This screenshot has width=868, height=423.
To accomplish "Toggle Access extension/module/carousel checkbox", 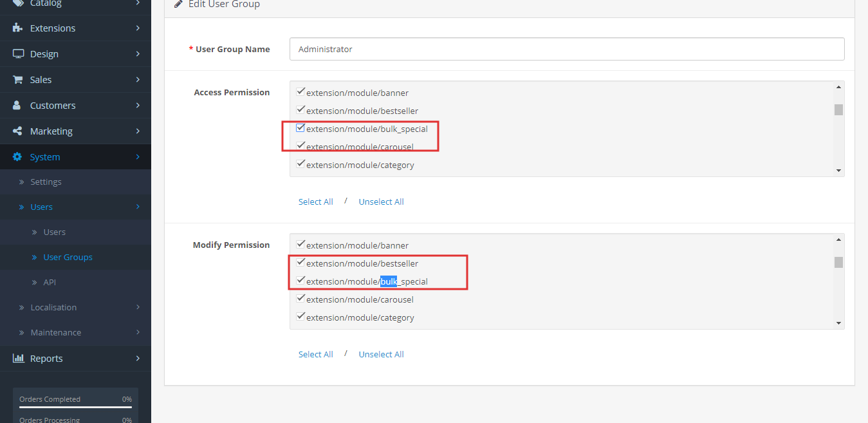I will point(300,146).
